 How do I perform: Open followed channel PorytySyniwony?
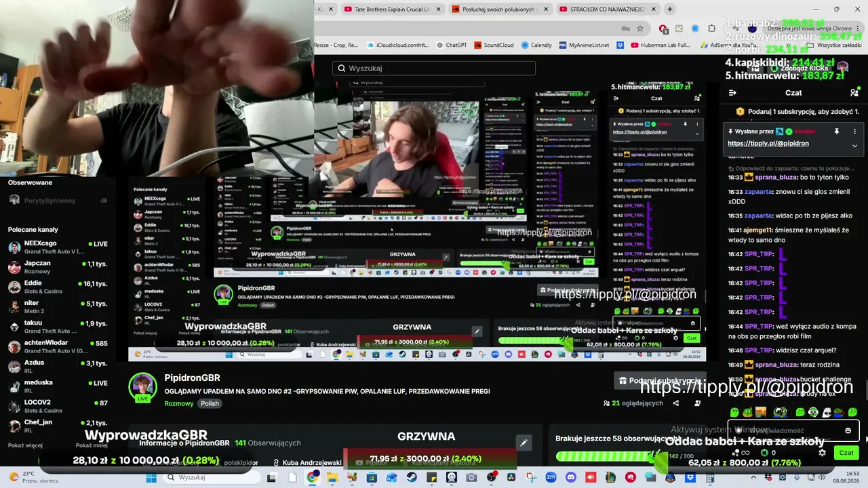[58, 201]
